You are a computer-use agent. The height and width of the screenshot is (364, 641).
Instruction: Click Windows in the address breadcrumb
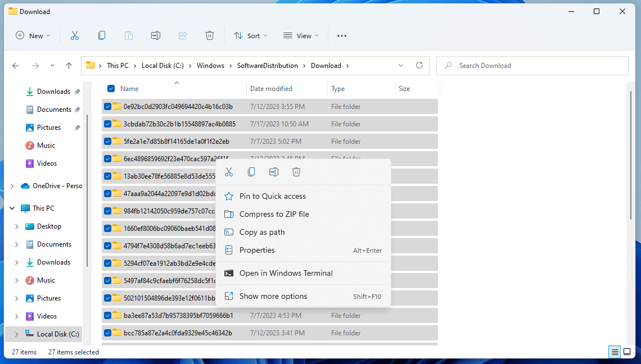click(210, 65)
